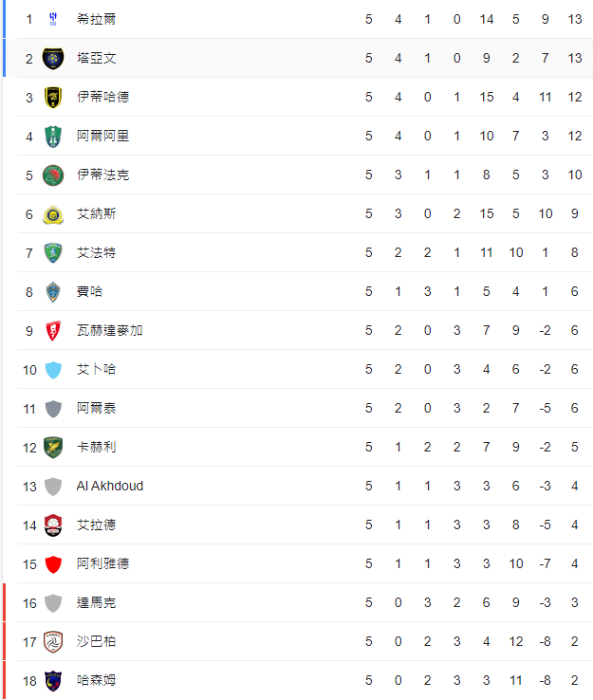Click the 伊蒂法克 round red-green badge
The image size is (593, 700).
tap(53, 175)
